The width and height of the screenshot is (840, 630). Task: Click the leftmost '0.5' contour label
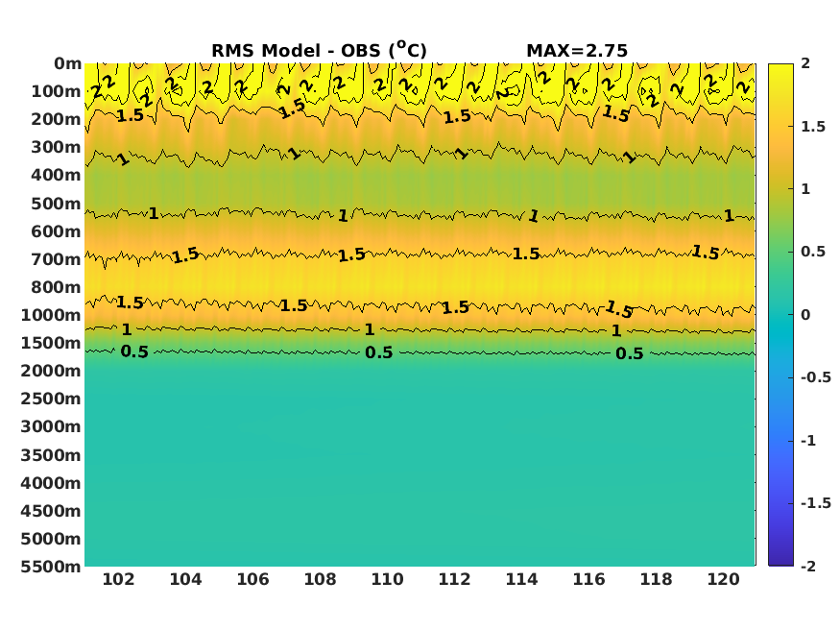pyautogui.click(x=134, y=351)
